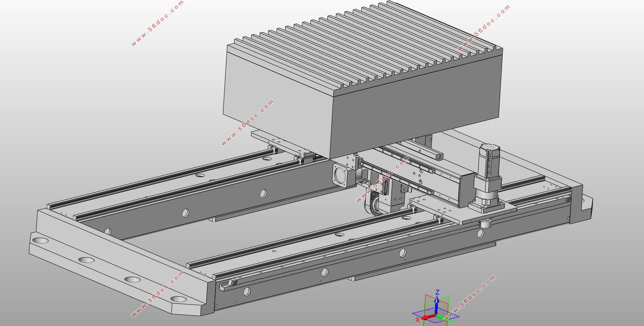Viewport: 644px width, 326px height.
Task: Click the leftmost hole on front base flange
Action: (40, 241)
